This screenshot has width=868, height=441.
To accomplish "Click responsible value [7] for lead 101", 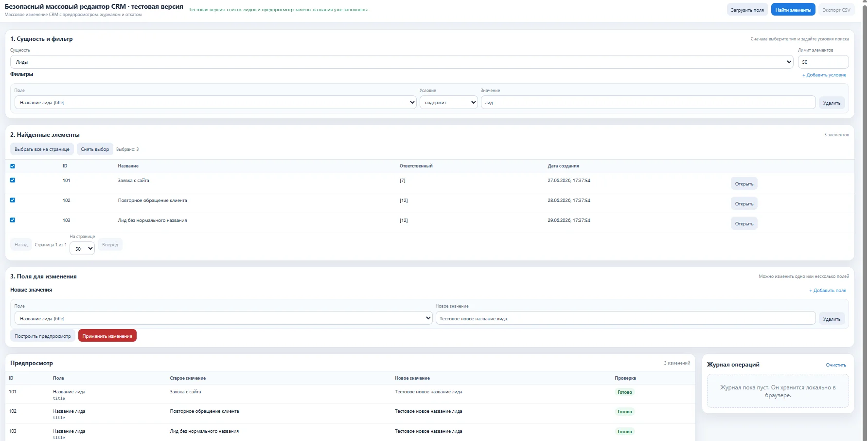I will pyautogui.click(x=402, y=180).
